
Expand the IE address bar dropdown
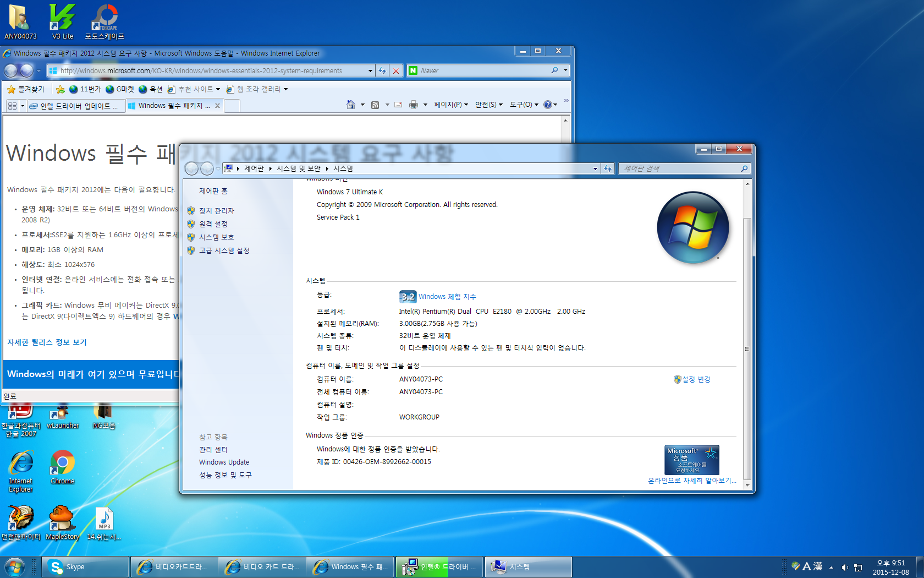[370, 70]
